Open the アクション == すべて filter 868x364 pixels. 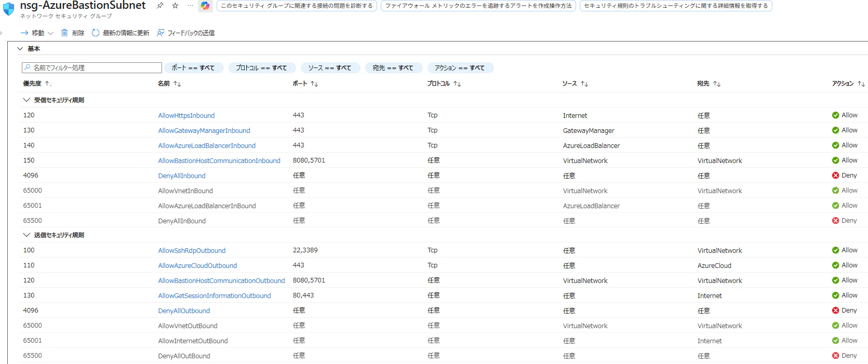point(460,68)
